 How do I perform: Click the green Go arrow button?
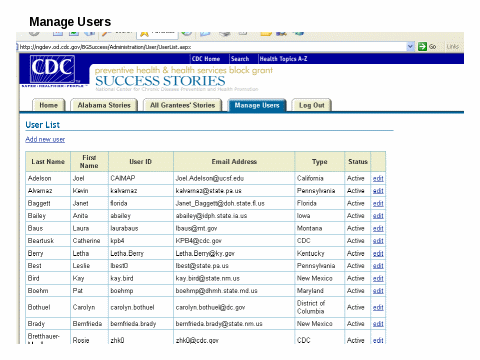click(422, 47)
